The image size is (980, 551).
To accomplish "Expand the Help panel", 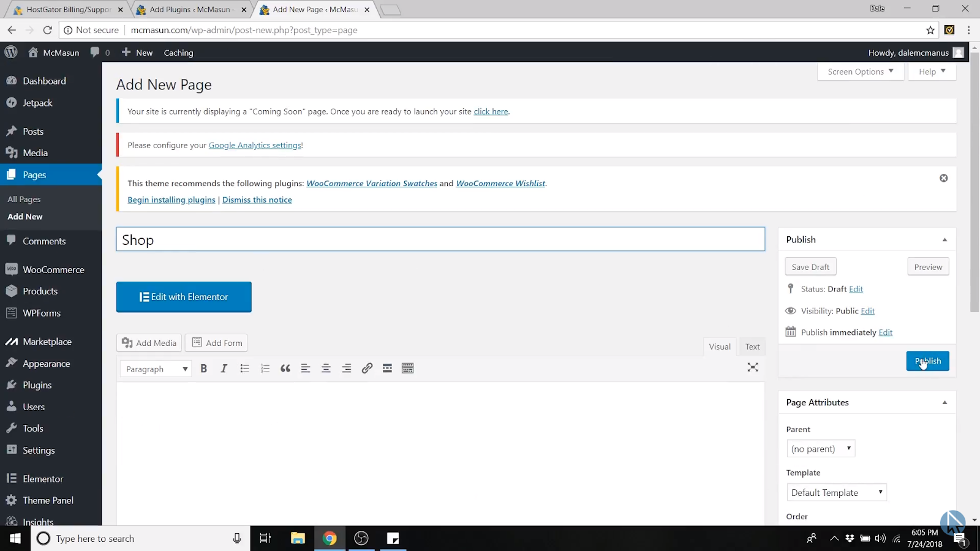I will point(932,72).
